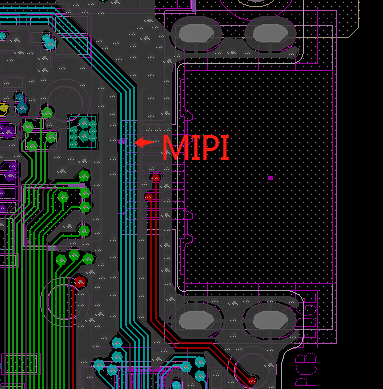
Task: Click the red arrowhead pointing at the cyan traces
Action: coord(144,142)
